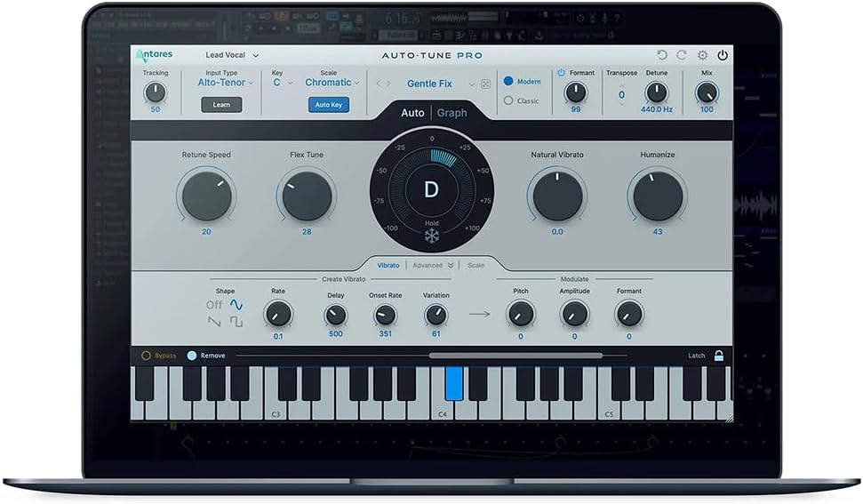Click the Tracking knob
Image resolution: width=863 pixels, height=504 pixels.
(156, 92)
